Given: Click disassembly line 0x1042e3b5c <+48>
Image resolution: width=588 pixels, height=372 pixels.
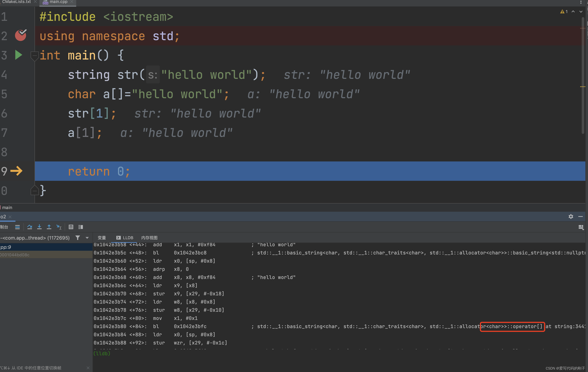Looking at the screenshot, I should [x=339, y=253].
